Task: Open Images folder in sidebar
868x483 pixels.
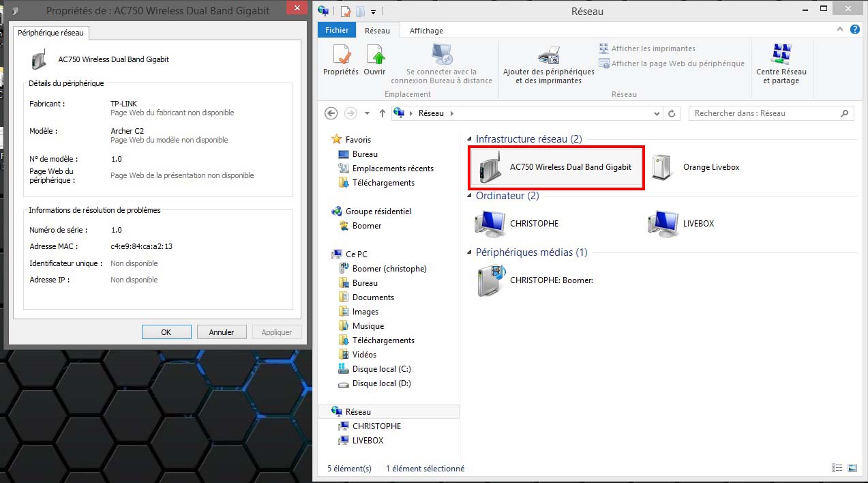Action: click(359, 312)
